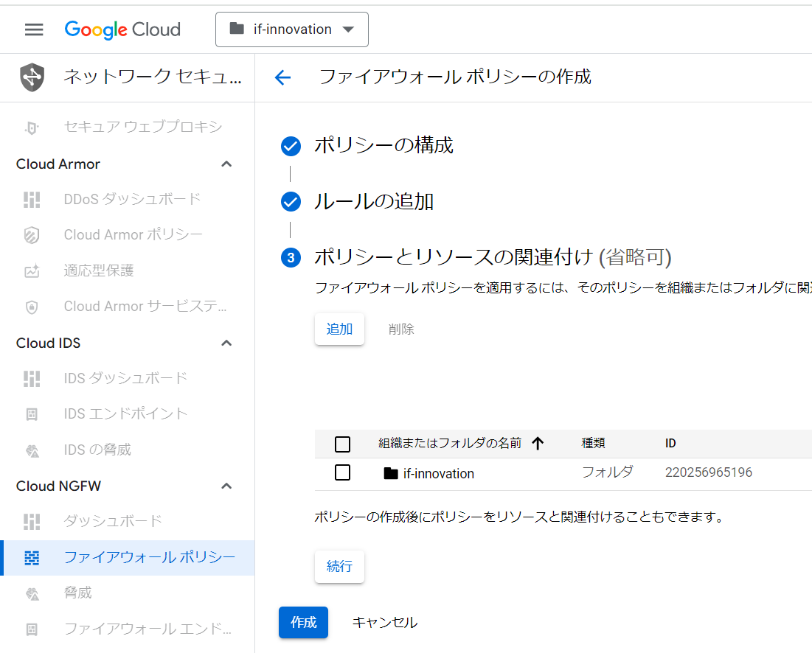Open the hamburger navigation menu

pos(34,29)
